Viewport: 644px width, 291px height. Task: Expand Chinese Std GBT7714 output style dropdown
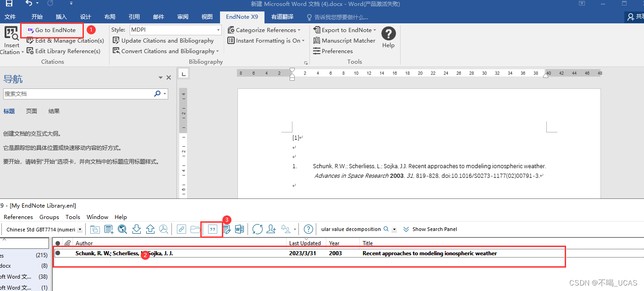point(80,230)
